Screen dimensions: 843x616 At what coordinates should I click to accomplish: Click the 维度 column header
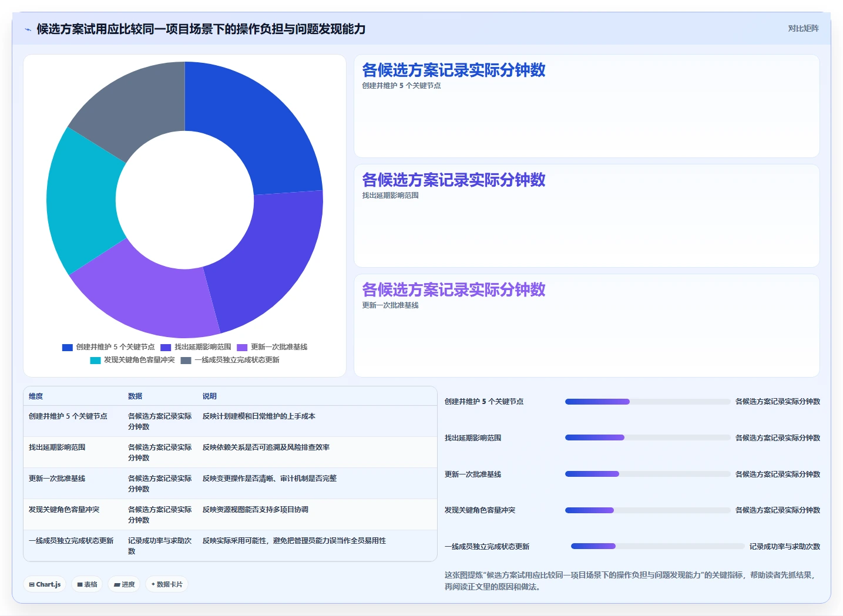[36, 396]
